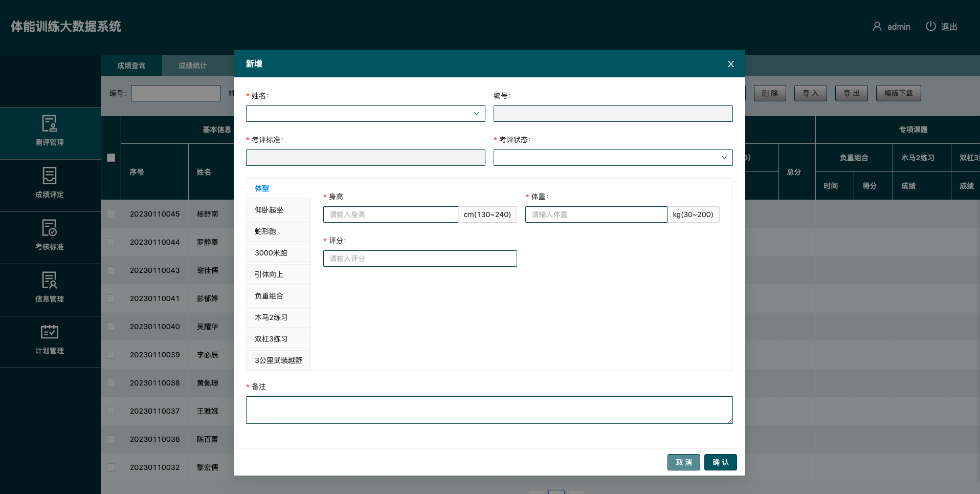Click name cell 杨舒南

click(x=208, y=214)
